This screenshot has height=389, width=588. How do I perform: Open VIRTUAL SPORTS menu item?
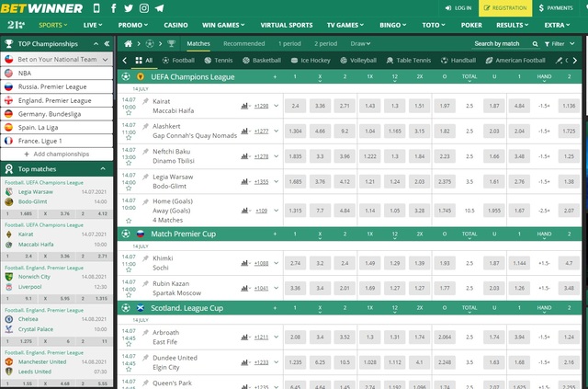287,25
